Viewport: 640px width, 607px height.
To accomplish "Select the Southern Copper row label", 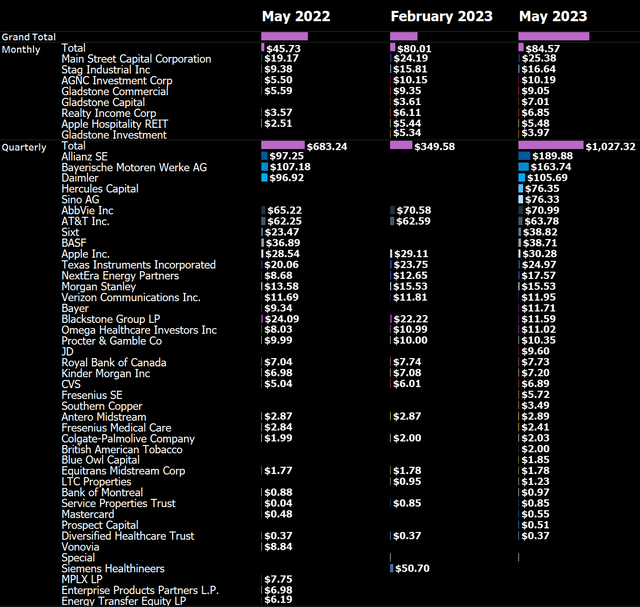I will [102, 406].
